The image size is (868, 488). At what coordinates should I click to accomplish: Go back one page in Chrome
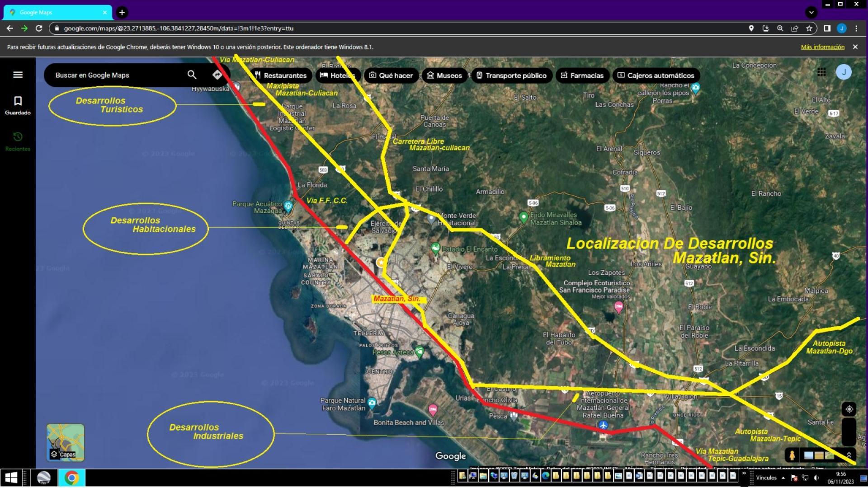[x=10, y=28]
